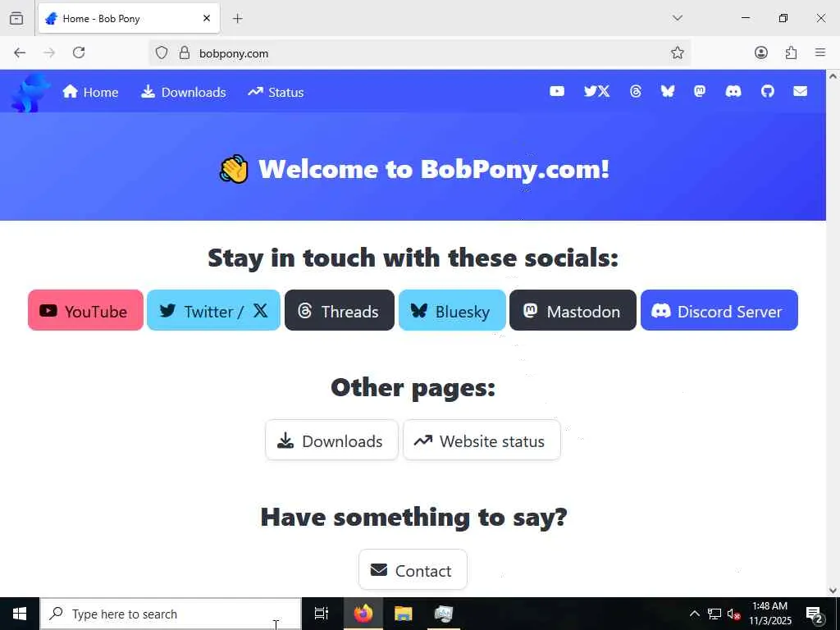Click the Contact button

pyautogui.click(x=413, y=569)
